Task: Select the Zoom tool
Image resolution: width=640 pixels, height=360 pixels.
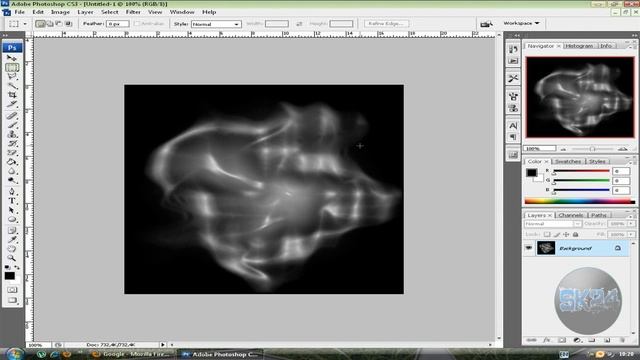Action: click(x=12, y=258)
